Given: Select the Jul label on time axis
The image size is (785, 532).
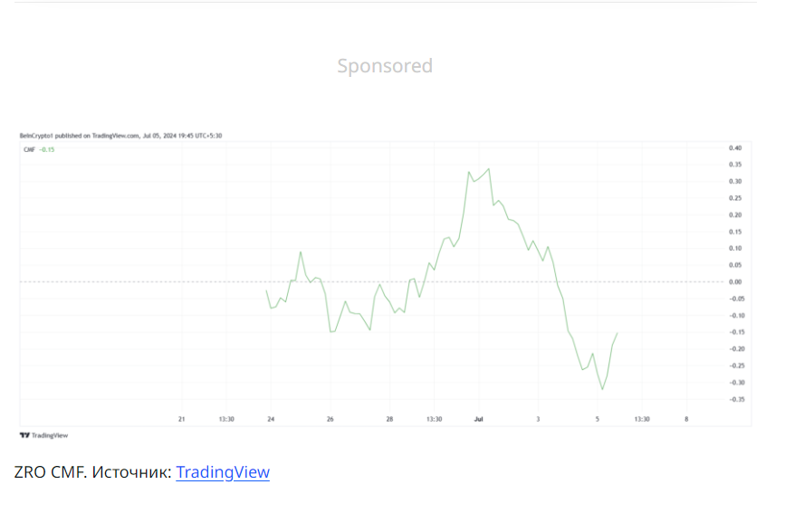Looking at the screenshot, I should [x=479, y=419].
